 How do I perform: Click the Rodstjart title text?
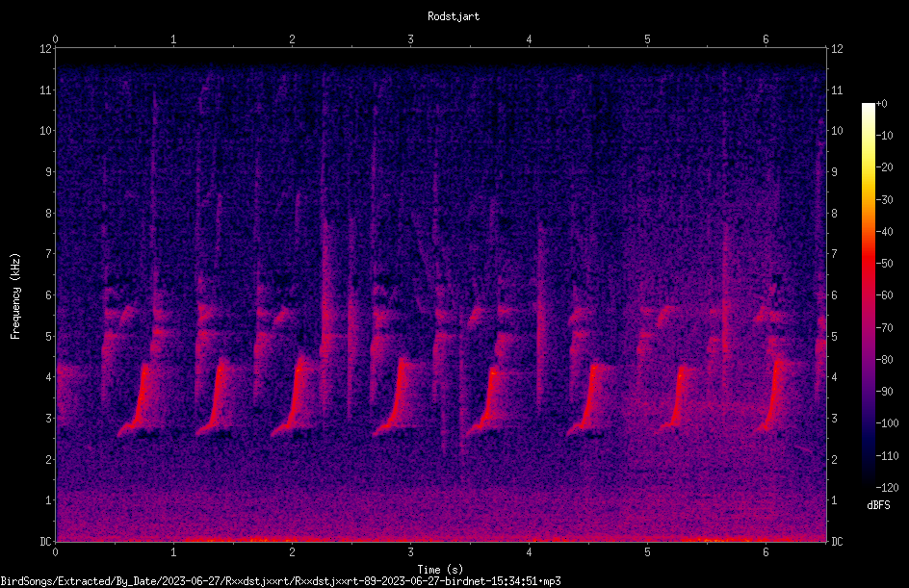coord(454,16)
